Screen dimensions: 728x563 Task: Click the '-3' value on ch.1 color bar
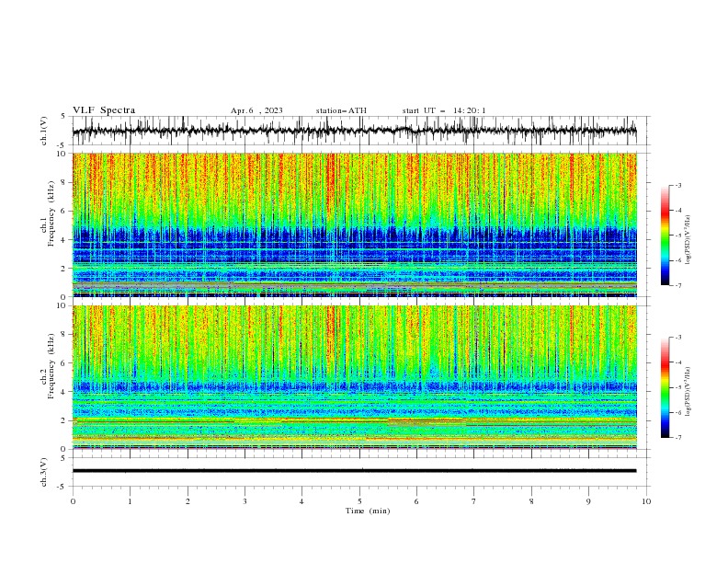(x=678, y=185)
